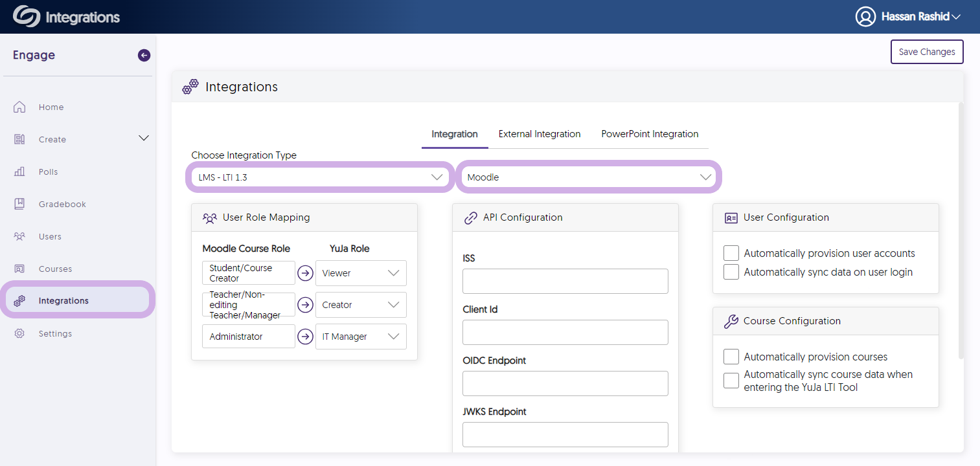Click the Administrator role box
980x466 pixels.
coord(249,337)
